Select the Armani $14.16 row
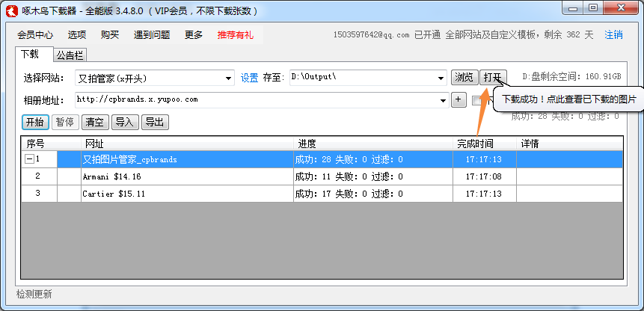 [x=322, y=176]
